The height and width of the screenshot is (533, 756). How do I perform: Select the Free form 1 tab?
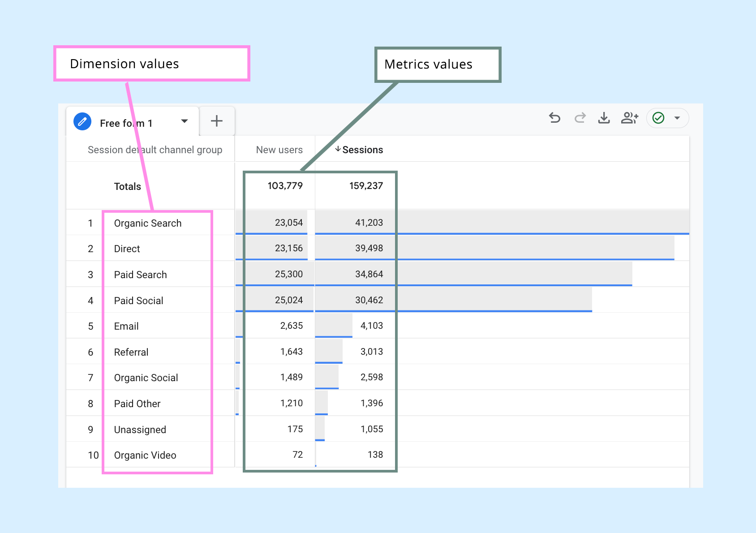point(126,123)
